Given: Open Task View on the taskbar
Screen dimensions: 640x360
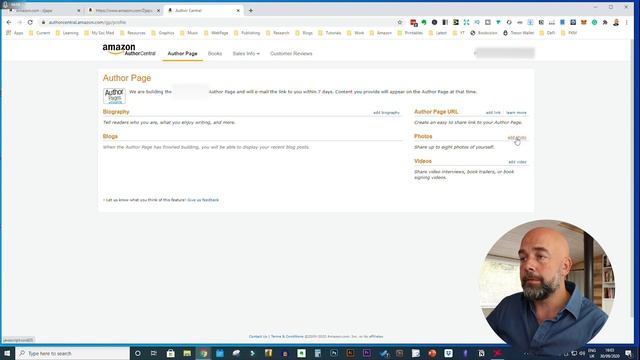Looking at the screenshot, I should tap(154, 353).
